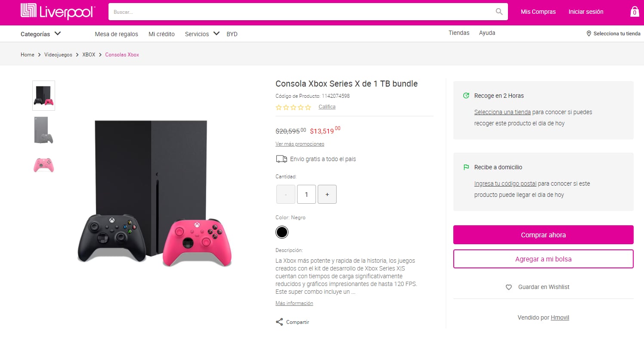Open the shopping bag icon
This screenshot has height=342, width=644.
[x=634, y=12]
